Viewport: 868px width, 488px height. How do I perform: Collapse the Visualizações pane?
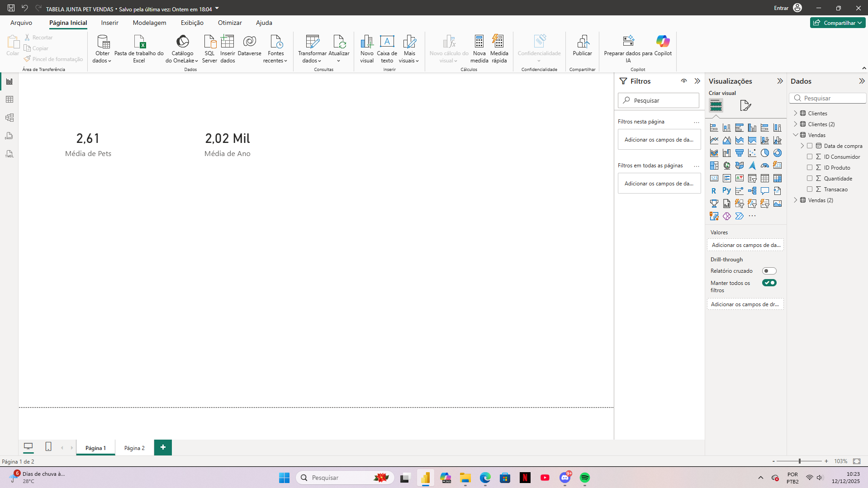coord(780,81)
